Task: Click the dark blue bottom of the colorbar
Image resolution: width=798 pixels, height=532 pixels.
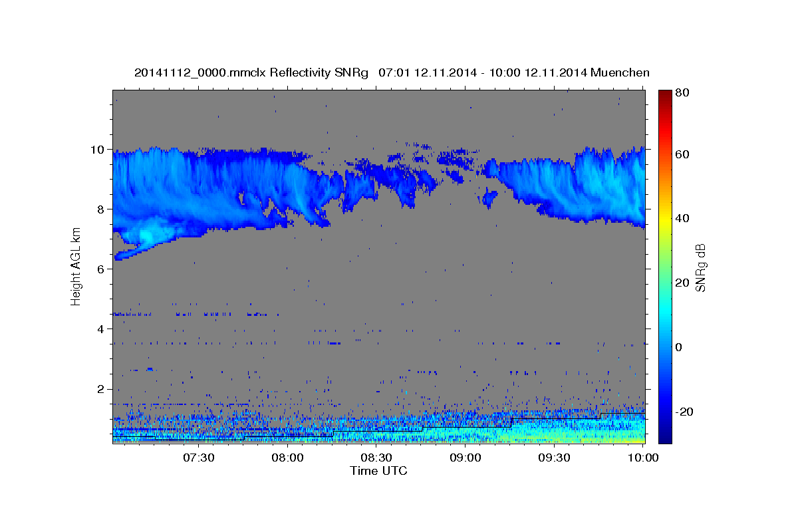Action: (664, 436)
